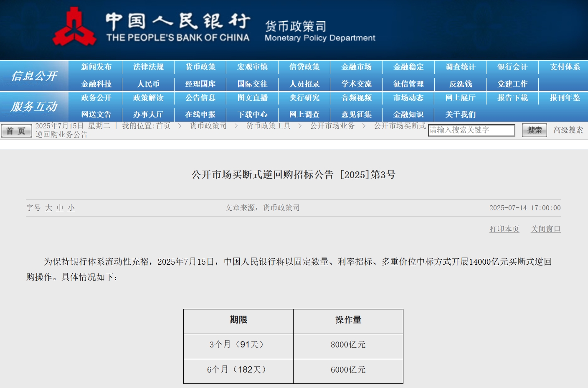588x388 pixels.
Task: Go to the 金融市场 section
Action: point(357,67)
